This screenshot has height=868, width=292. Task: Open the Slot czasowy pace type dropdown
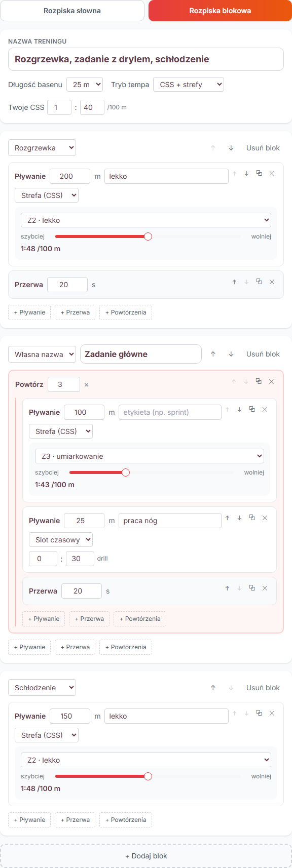click(61, 540)
